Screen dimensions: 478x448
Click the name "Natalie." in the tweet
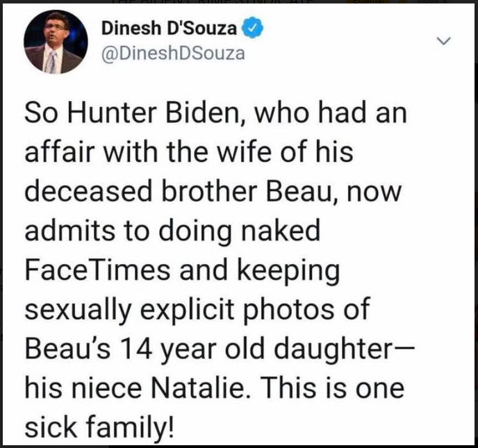(201, 388)
